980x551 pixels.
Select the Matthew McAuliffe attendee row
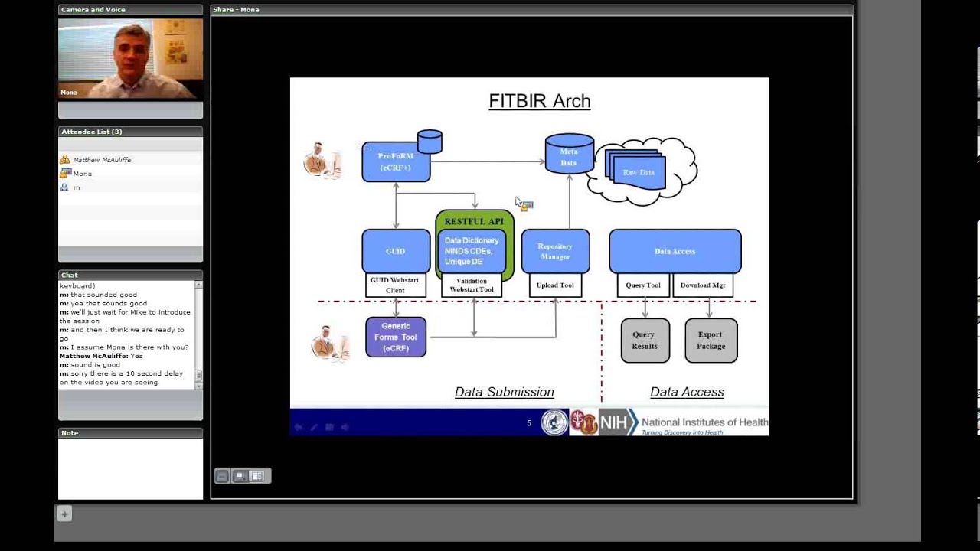(131, 160)
